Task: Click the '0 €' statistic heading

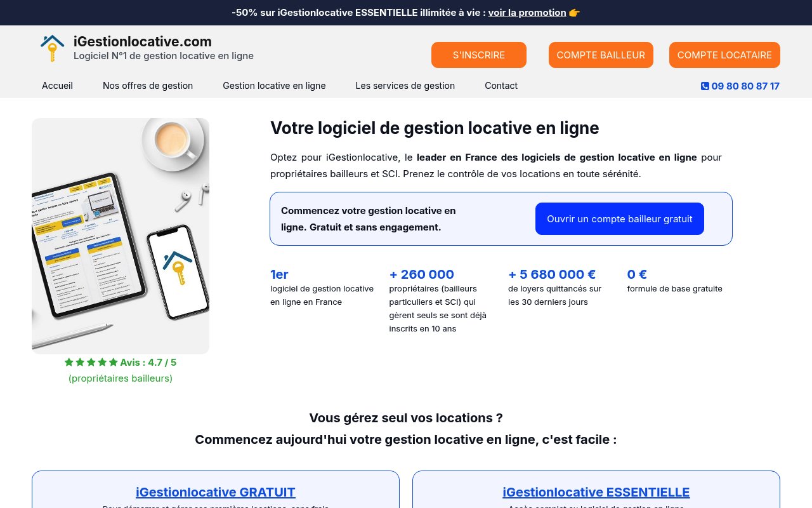Action: (637, 274)
